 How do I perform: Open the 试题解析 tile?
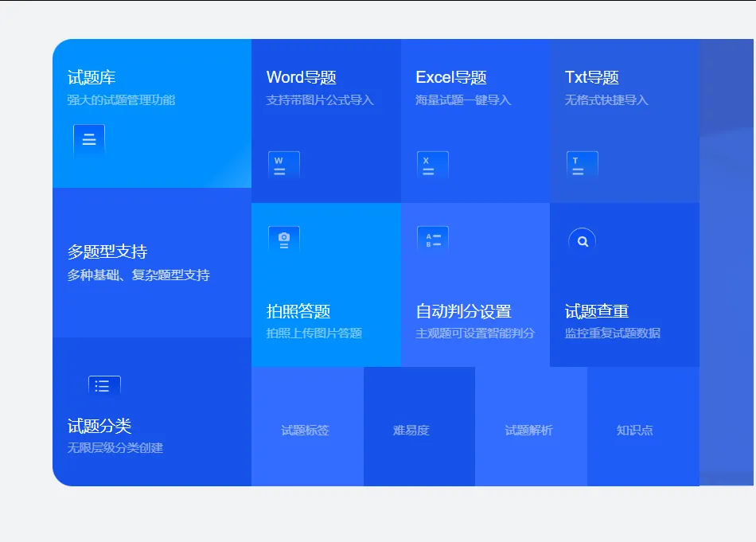coord(529,430)
